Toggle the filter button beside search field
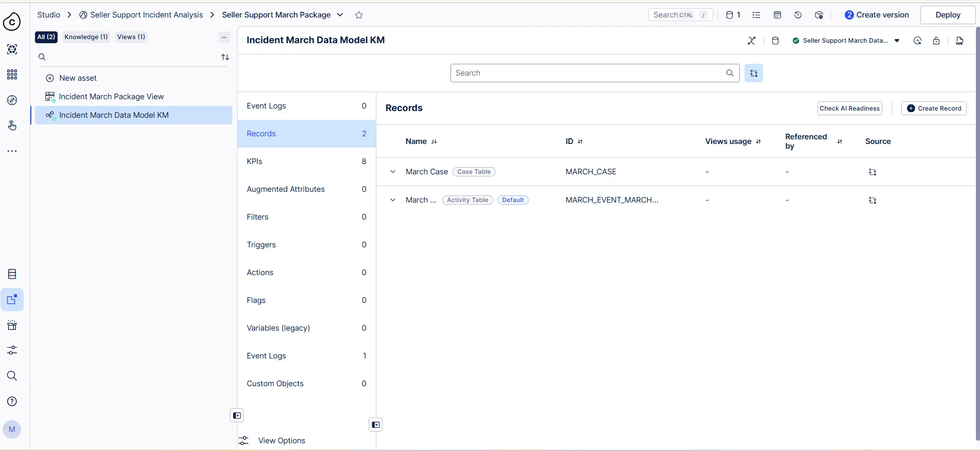Viewport: 980px width, 451px height. click(x=753, y=73)
